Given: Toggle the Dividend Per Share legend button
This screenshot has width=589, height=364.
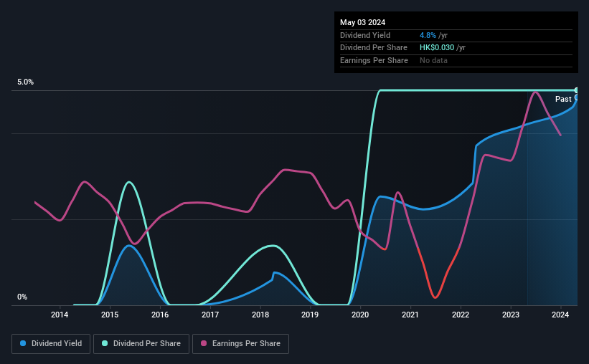Looking at the screenshot, I should tap(141, 344).
